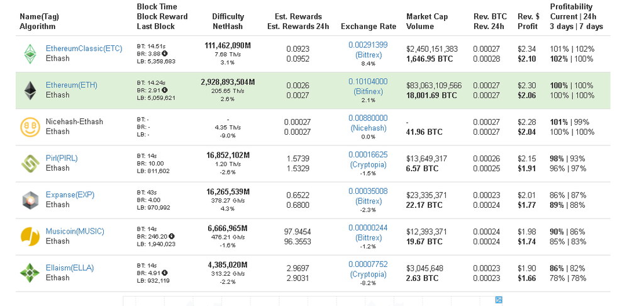Image resolution: width=644 pixels, height=306 pixels.
Task: Click the Est. Rewards column header
Action: pos(298,21)
